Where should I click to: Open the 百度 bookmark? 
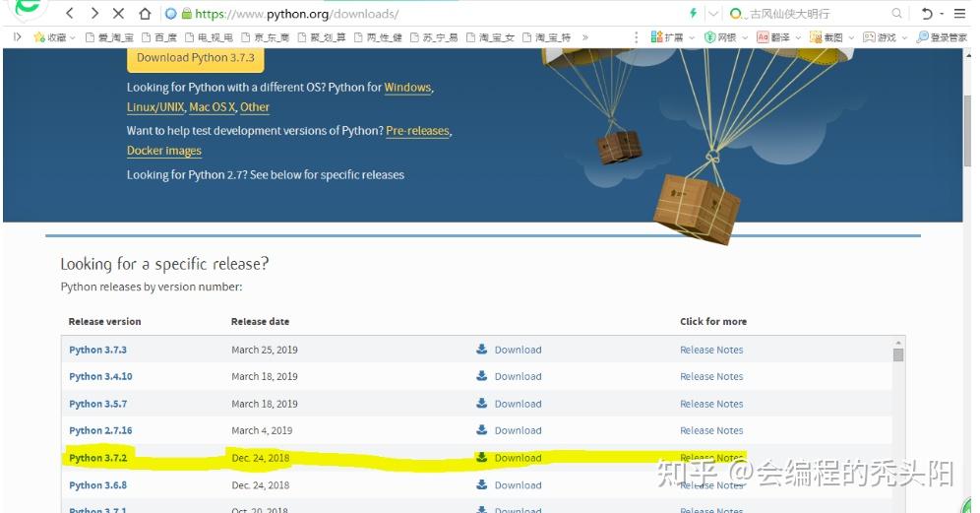pyautogui.click(x=159, y=37)
